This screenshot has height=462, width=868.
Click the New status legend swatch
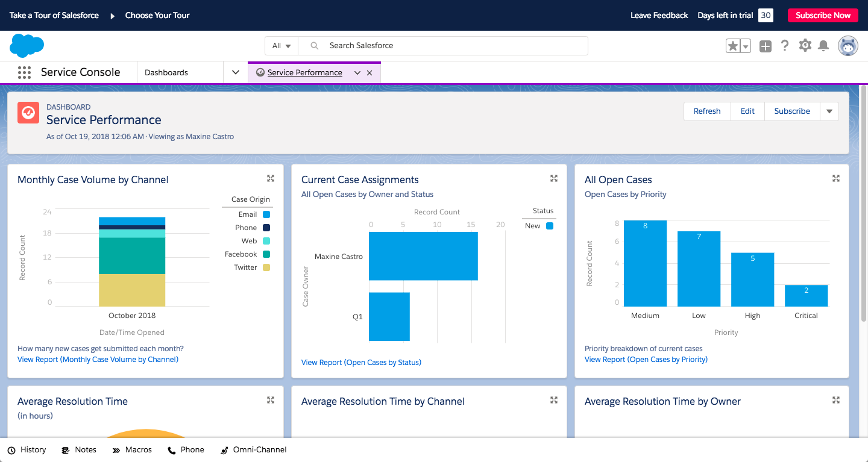[x=550, y=226]
